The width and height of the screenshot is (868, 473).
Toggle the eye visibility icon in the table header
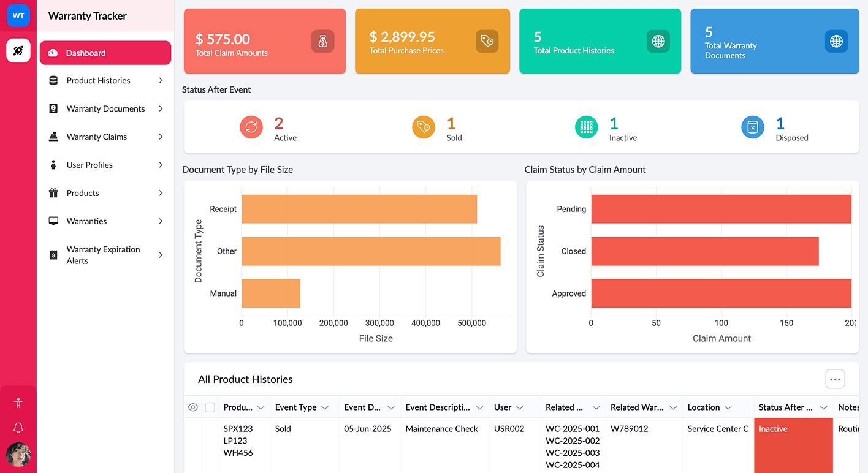pos(193,407)
